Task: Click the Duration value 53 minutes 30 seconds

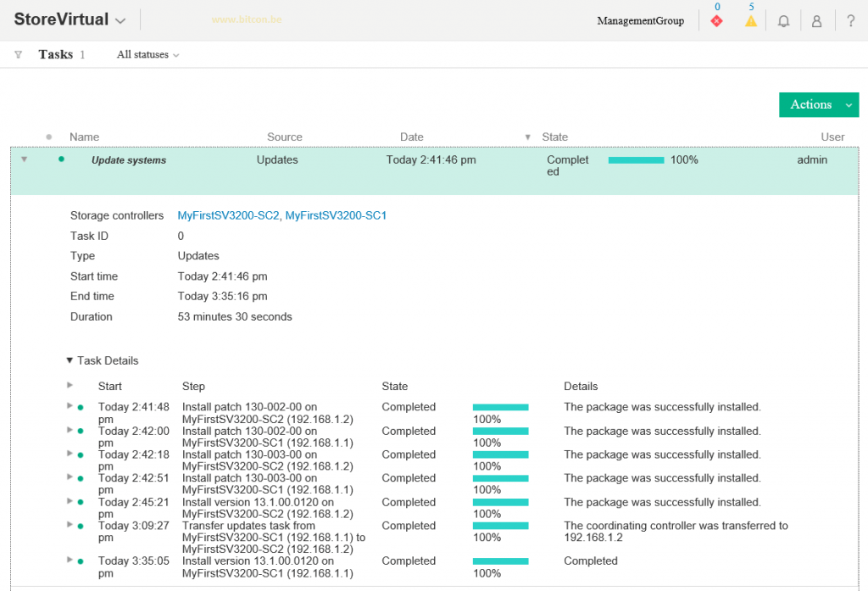Action: point(235,317)
